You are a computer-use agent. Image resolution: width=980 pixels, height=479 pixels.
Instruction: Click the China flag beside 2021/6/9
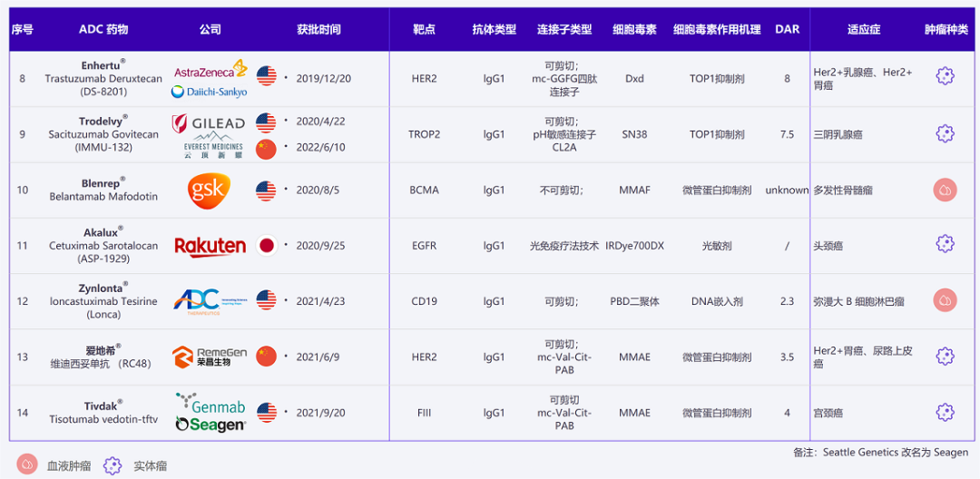click(x=266, y=356)
